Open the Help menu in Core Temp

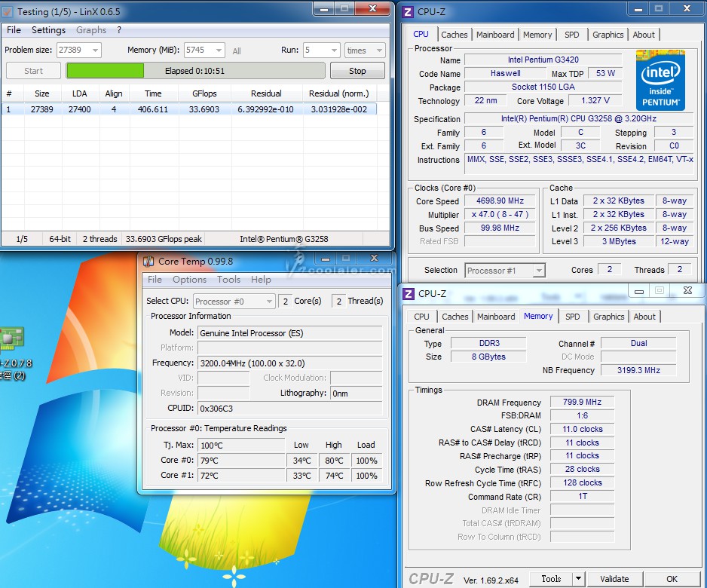click(x=261, y=280)
